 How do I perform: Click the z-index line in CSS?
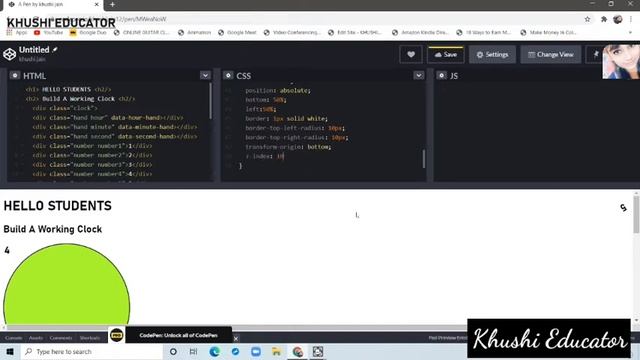tap(264, 156)
